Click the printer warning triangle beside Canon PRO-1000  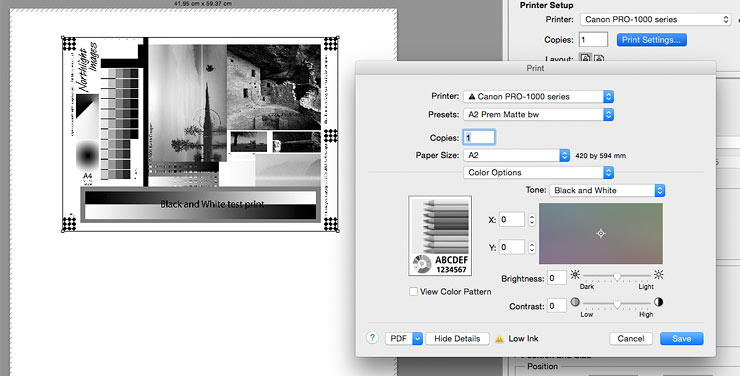click(x=471, y=96)
